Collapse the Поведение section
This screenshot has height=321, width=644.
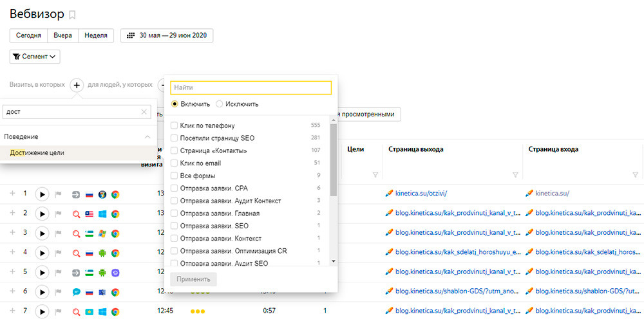(147, 136)
